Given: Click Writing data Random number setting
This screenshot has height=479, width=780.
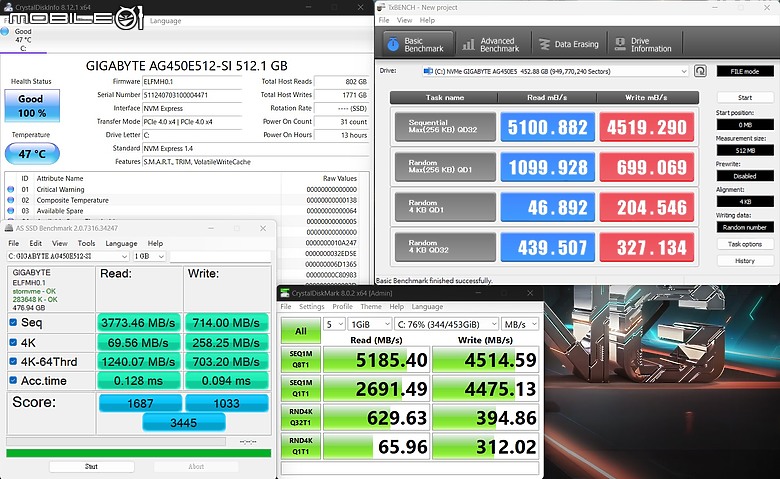Looking at the screenshot, I should pyautogui.click(x=745, y=227).
